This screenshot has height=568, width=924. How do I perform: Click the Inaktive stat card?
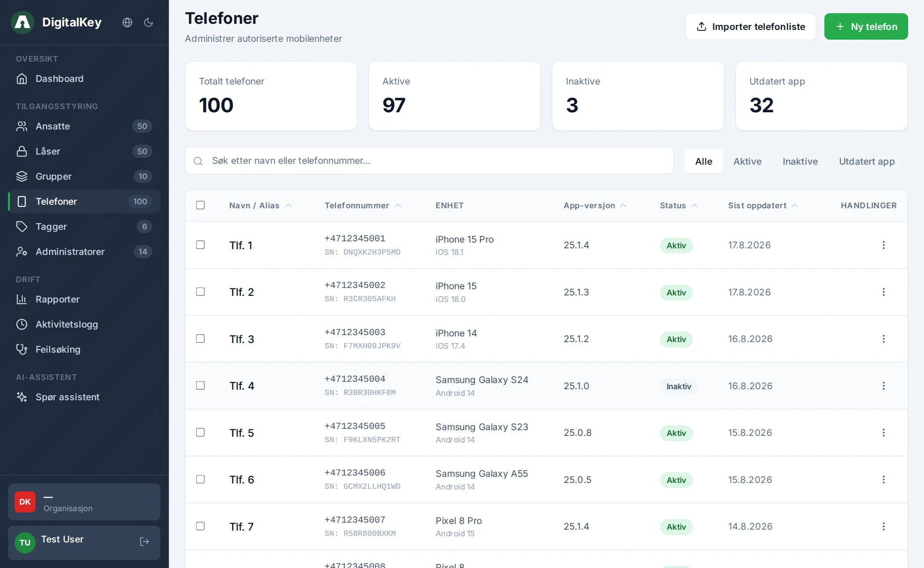tap(638, 96)
